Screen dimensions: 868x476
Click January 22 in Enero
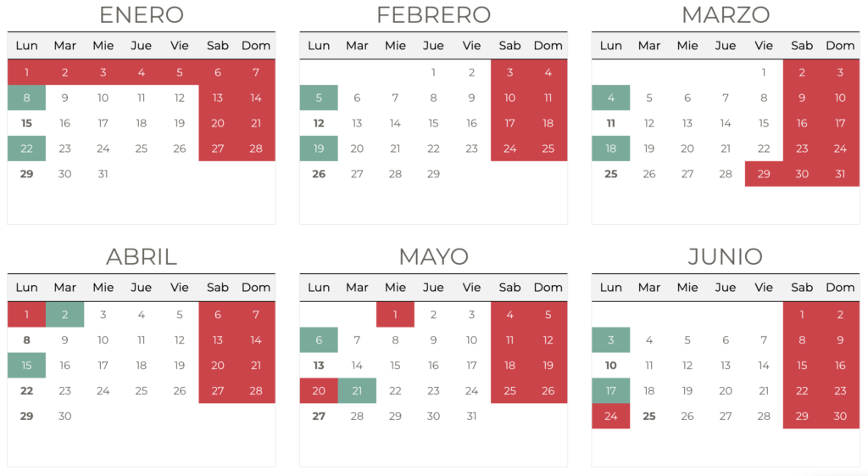(26, 148)
